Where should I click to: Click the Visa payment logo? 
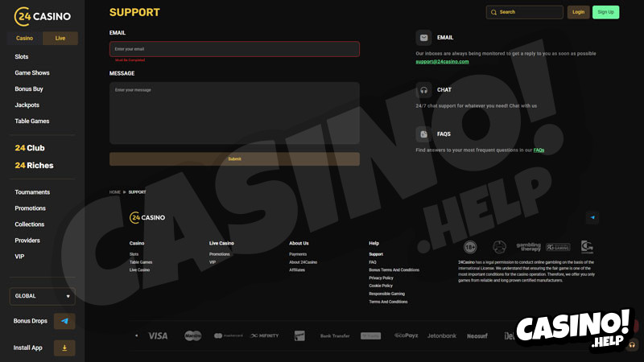[x=158, y=335]
